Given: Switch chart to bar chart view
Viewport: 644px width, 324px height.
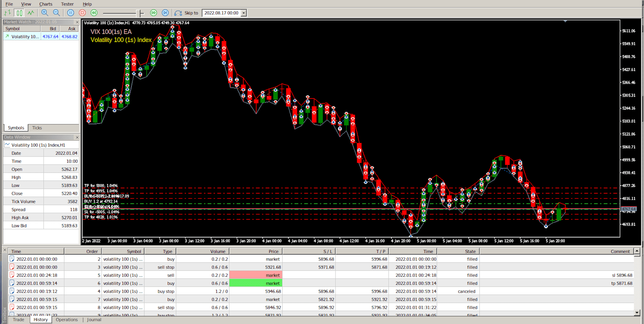Looking at the screenshot, I should tap(8, 13).
